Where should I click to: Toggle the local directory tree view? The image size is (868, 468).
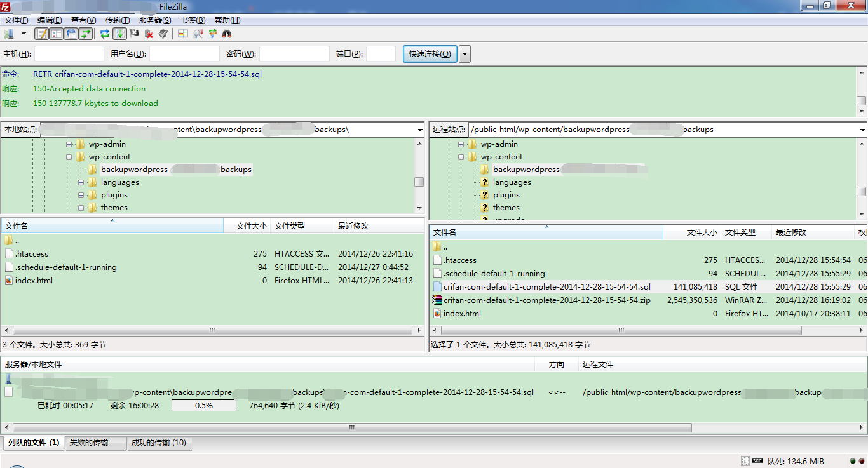(x=57, y=34)
